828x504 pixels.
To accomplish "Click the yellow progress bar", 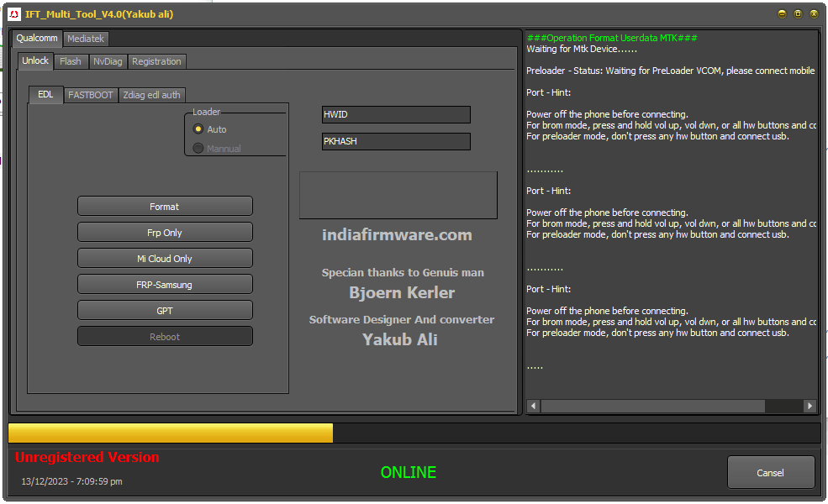I will [168, 433].
